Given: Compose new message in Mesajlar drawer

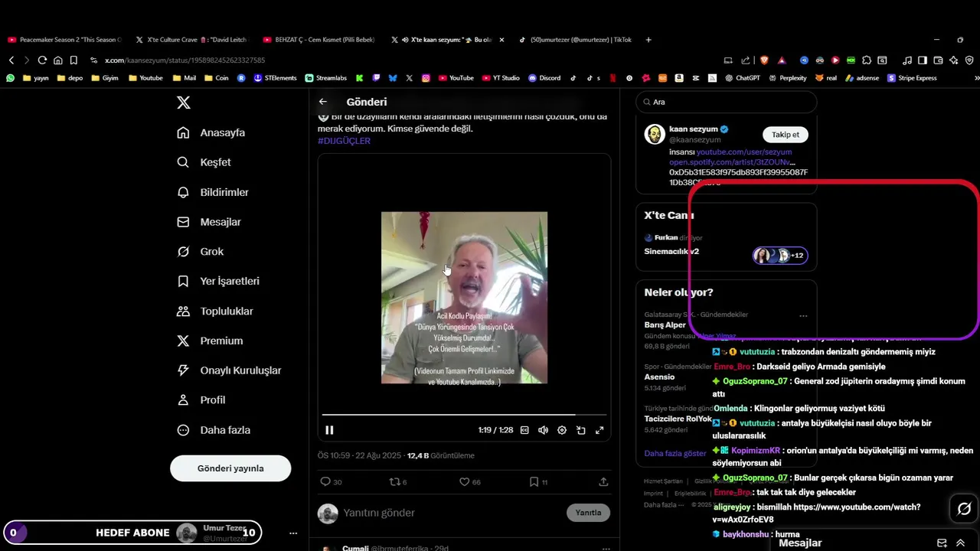Looking at the screenshot, I should (x=942, y=543).
